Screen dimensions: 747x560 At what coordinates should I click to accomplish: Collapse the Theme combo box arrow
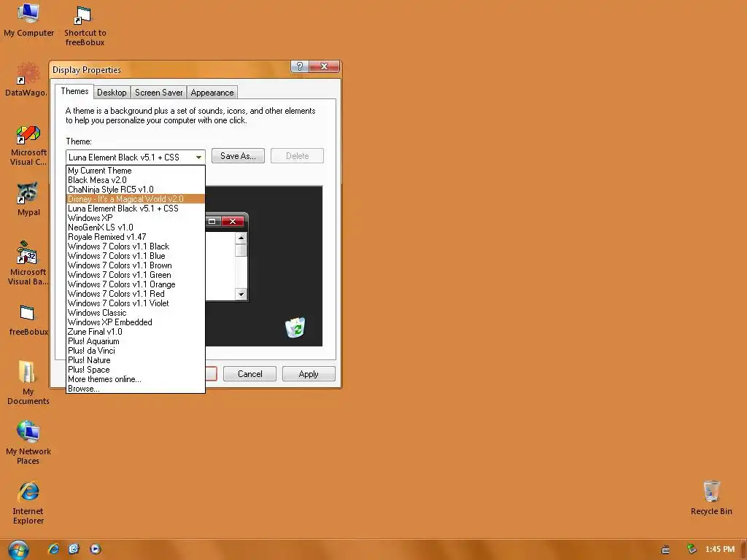pyautogui.click(x=198, y=157)
